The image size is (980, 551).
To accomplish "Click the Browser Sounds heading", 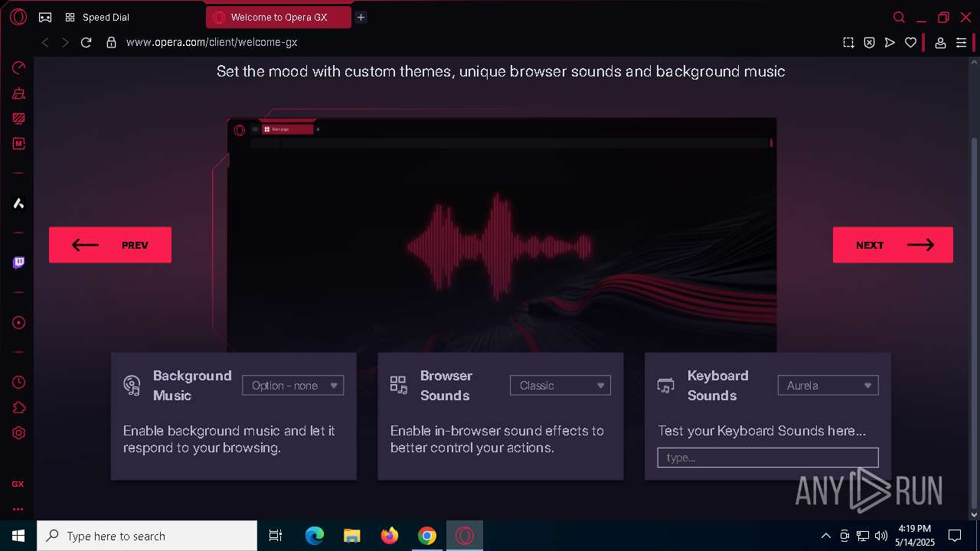I will 446,386.
